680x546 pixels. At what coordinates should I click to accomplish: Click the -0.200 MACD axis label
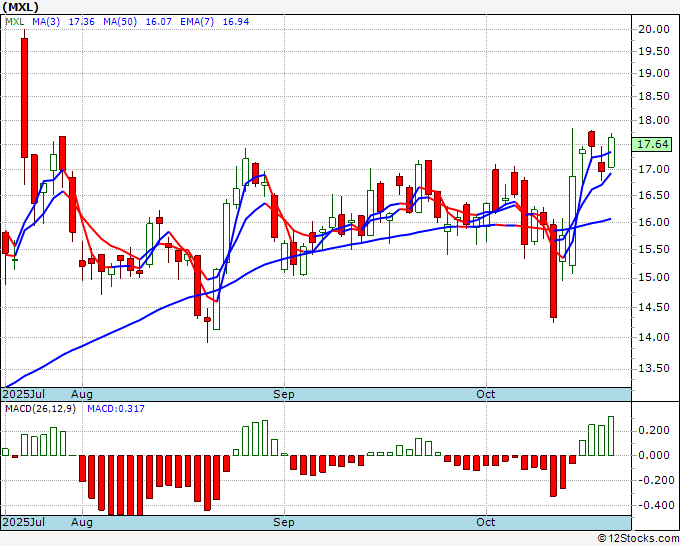coord(654,480)
